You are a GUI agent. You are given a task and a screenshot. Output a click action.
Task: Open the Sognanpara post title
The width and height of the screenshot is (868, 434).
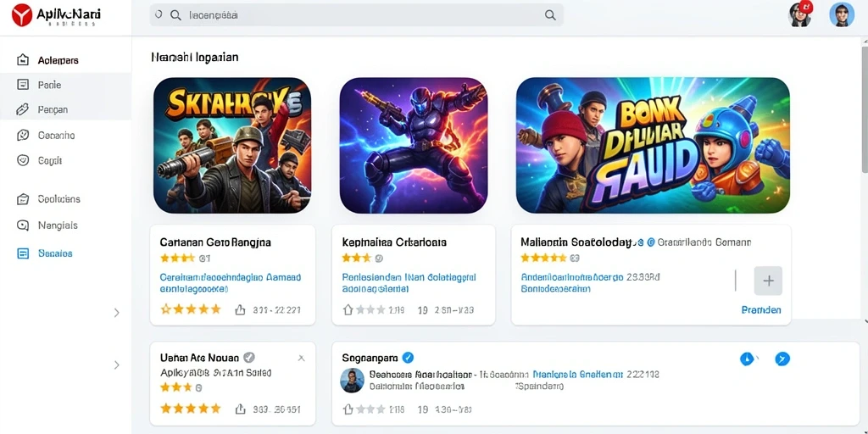tap(370, 358)
